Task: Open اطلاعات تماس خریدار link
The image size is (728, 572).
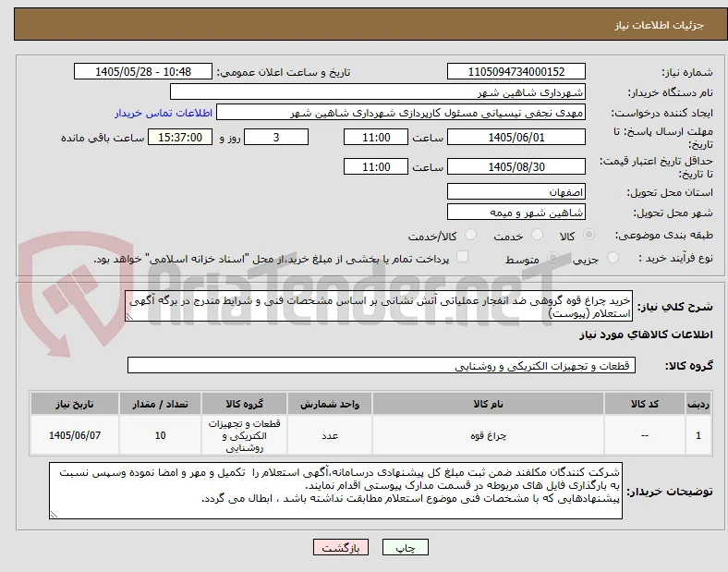Action: coord(164,113)
